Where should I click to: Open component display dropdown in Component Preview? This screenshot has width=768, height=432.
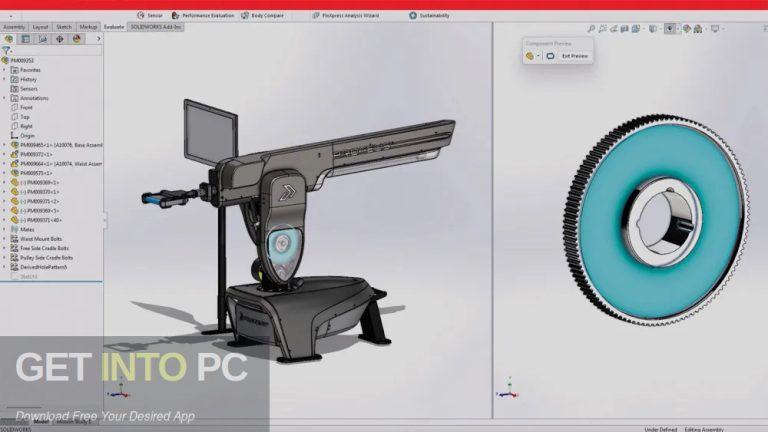[538, 56]
